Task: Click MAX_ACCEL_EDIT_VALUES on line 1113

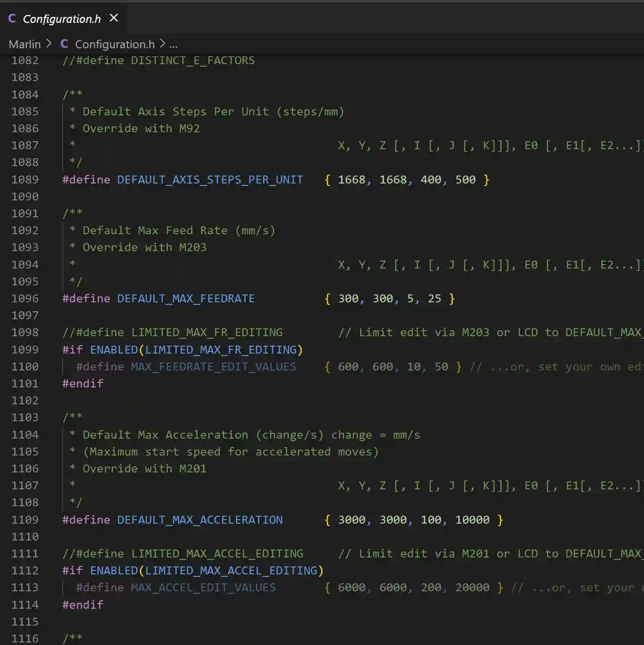Action: tap(203, 587)
